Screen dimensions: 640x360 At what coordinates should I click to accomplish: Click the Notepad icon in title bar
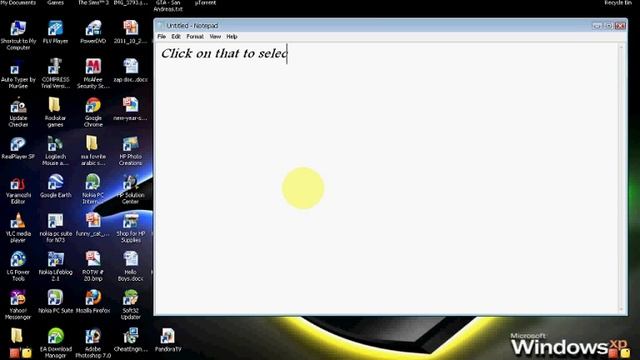point(160,26)
